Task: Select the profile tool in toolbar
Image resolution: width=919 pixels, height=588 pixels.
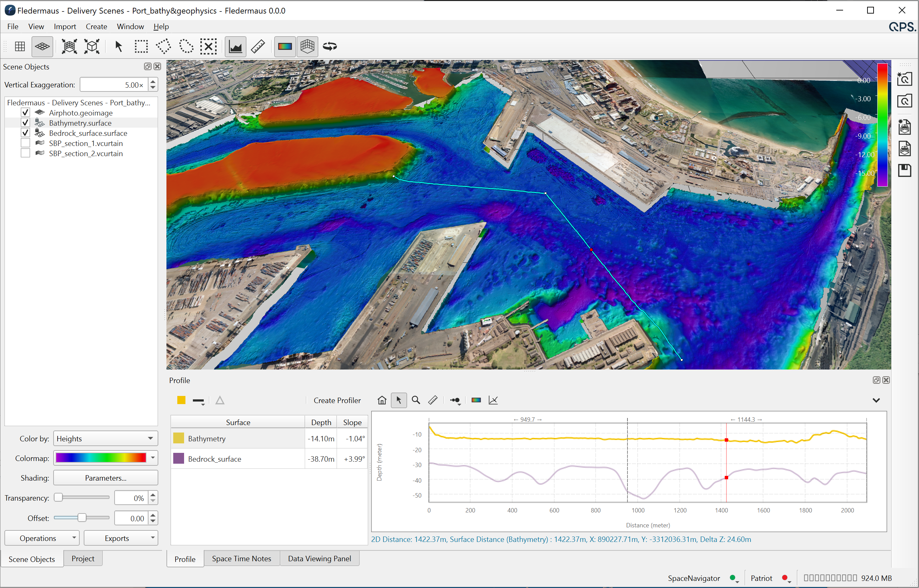Action: (x=235, y=47)
